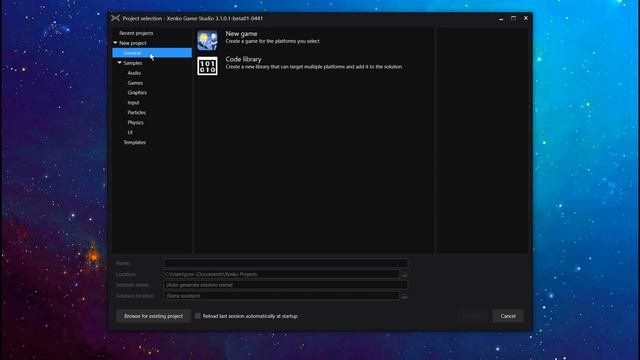Click the Location path field
640x360 pixels.
coord(282,274)
